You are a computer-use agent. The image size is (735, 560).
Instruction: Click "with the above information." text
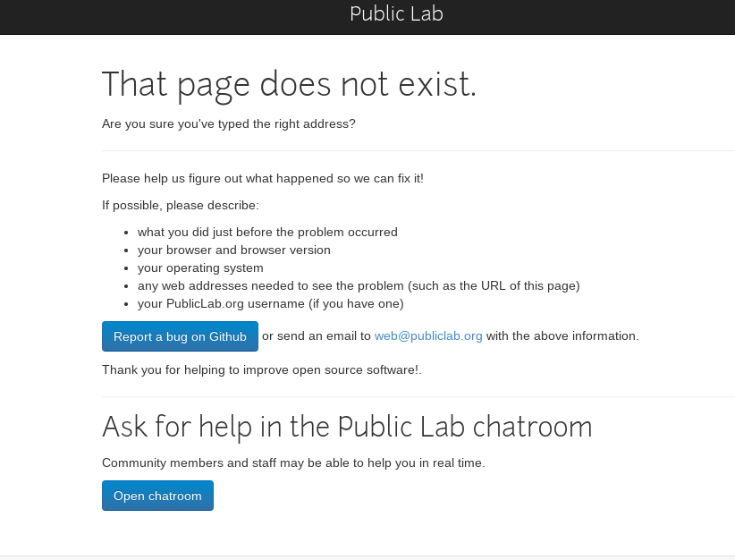pyautogui.click(x=562, y=335)
